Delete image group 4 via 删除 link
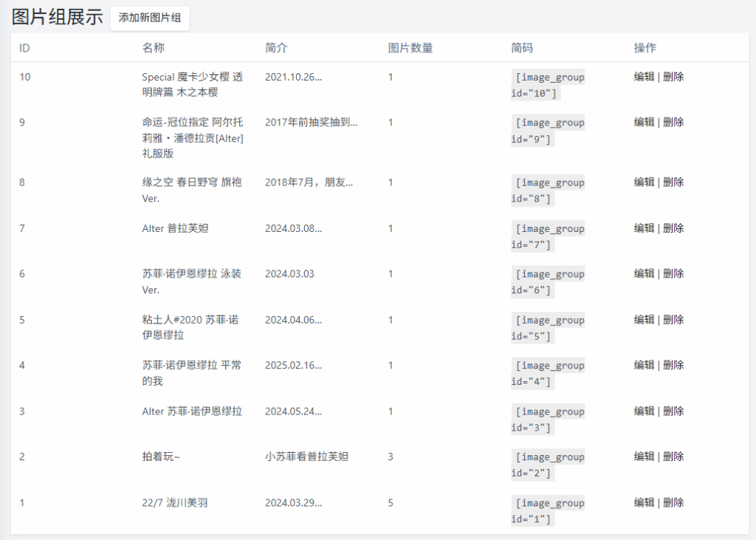 [x=673, y=365]
